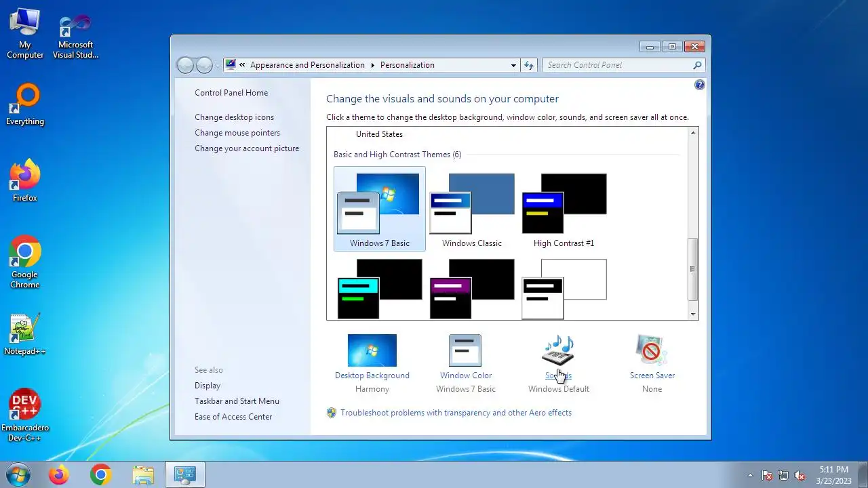The height and width of the screenshot is (488, 868).
Task: Click the Back navigation arrow
Action: [x=185, y=65]
